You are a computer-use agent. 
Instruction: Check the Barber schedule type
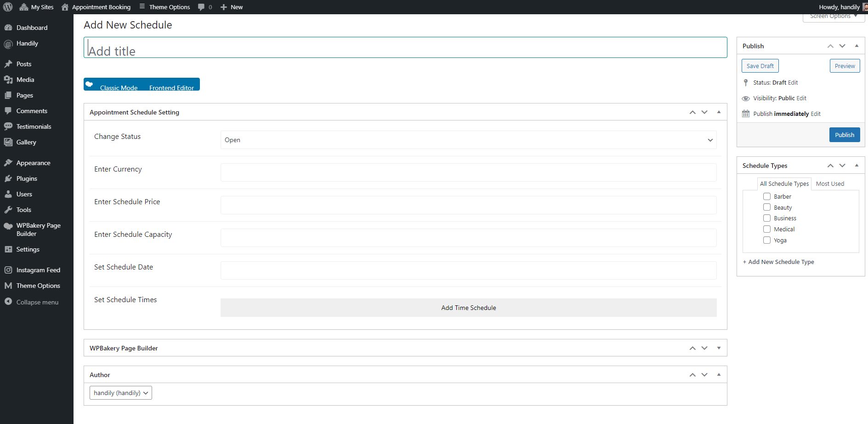point(767,196)
